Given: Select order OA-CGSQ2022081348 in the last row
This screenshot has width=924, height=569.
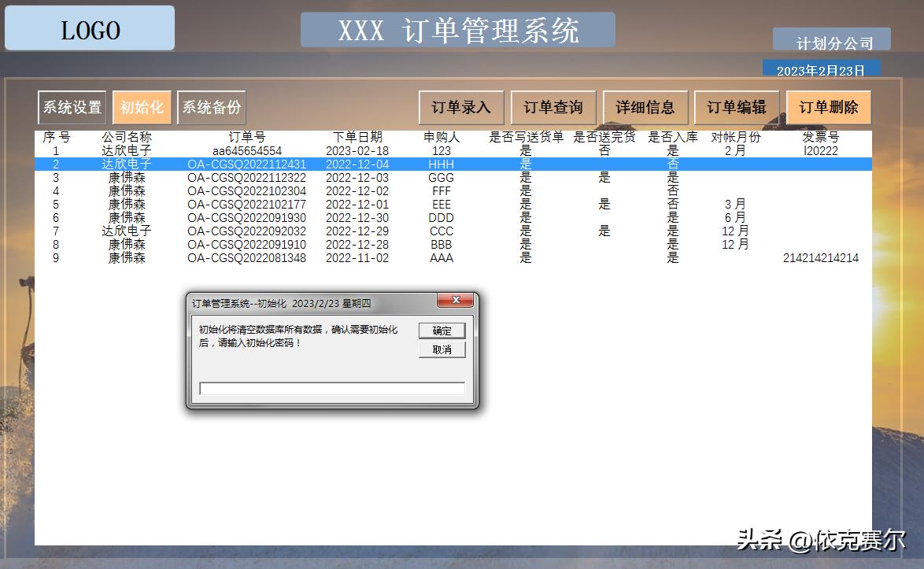Looking at the screenshot, I should click(249, 257).
